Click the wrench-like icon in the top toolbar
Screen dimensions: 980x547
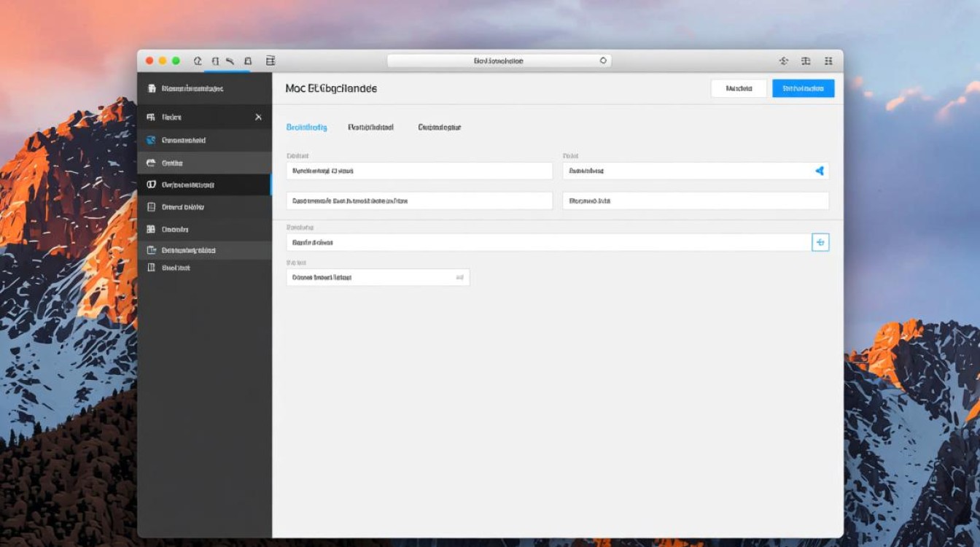(229, 61)
